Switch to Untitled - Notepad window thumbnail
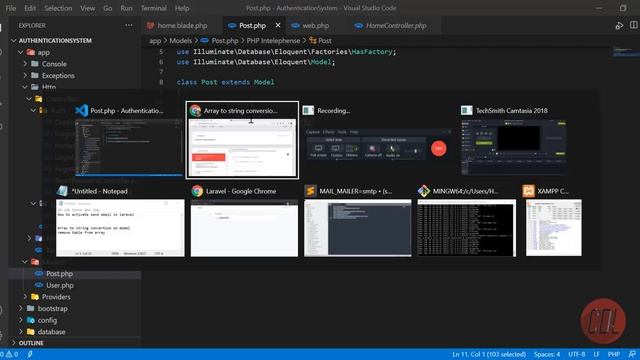This screenshot has height=360, width=640. 120,228
